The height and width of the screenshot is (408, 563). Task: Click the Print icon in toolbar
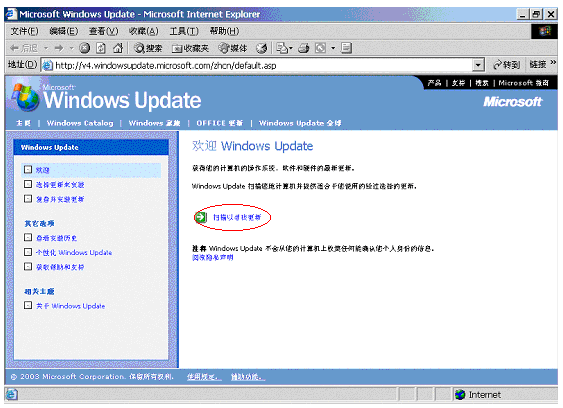click(303, 48)
